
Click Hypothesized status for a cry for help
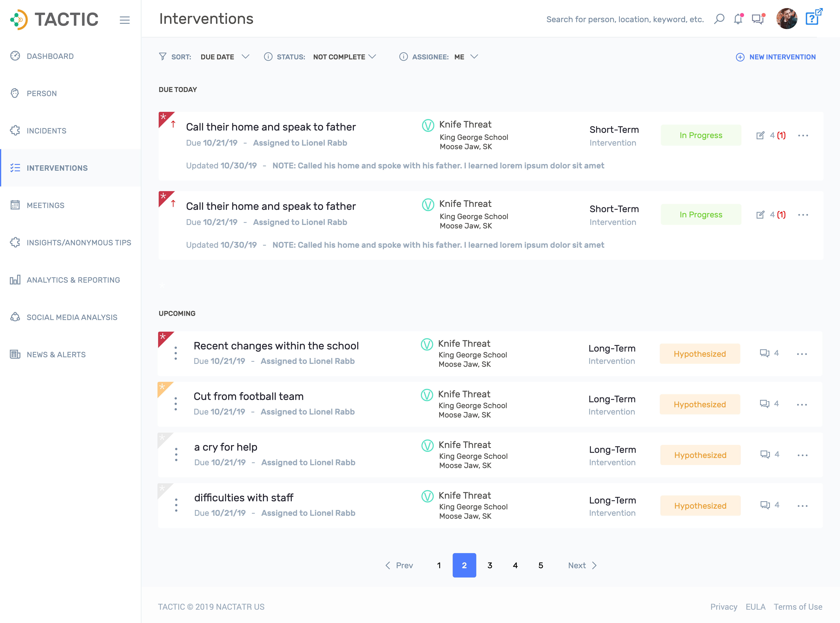point(700,455)
